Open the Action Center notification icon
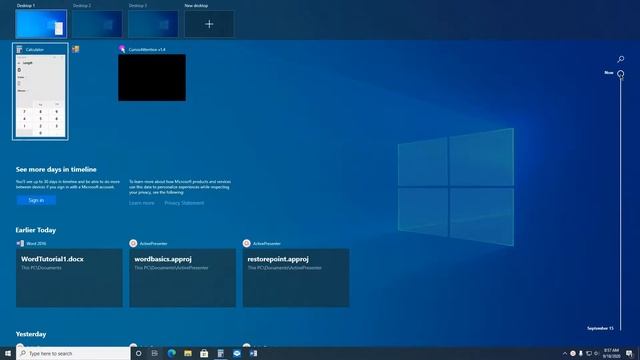Screen dimensions: 640x360 629,353
